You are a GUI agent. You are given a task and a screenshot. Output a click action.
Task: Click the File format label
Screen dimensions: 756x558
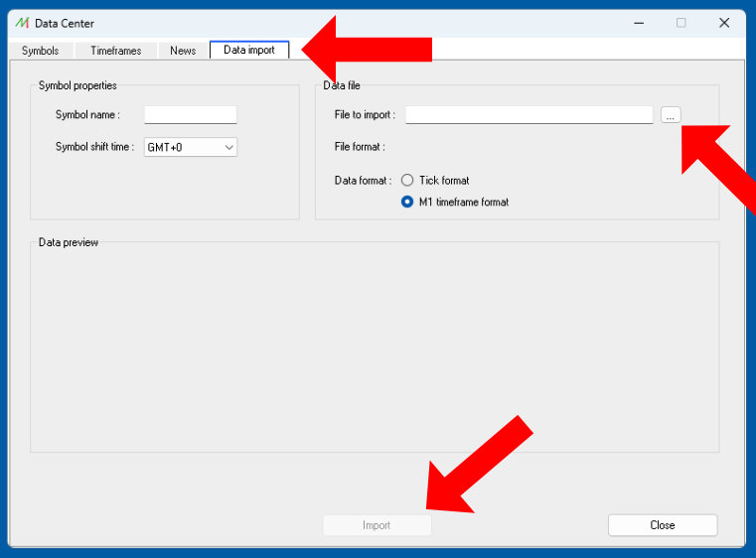(x=360, y=147)
